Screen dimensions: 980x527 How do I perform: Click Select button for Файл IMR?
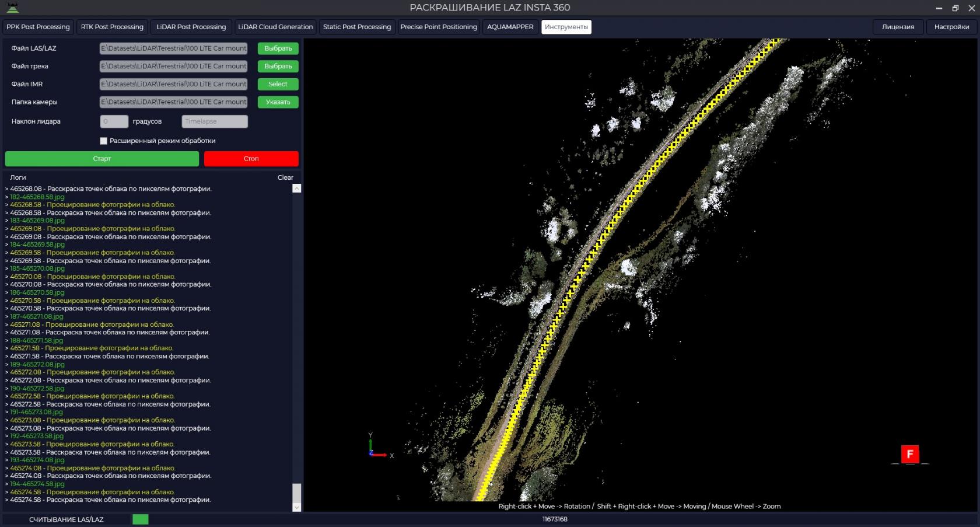pyautogui.click(x=278, y=84)
